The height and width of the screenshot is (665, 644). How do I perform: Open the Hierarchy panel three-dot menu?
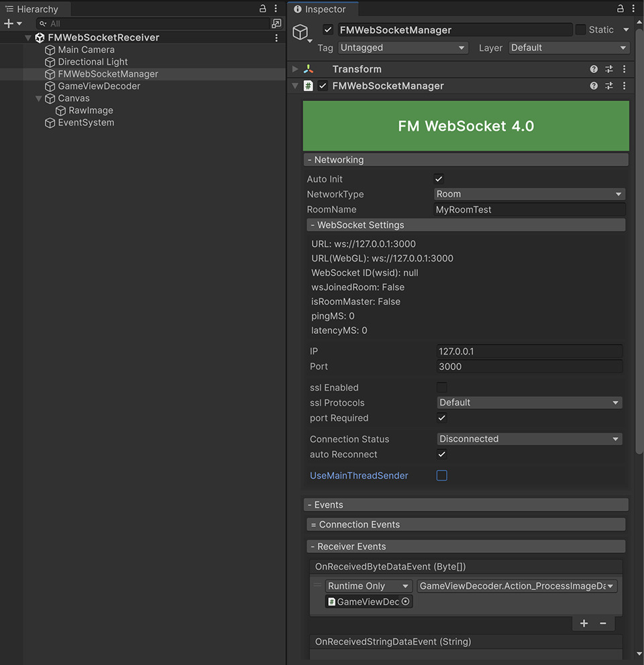(x=276, y=9)
